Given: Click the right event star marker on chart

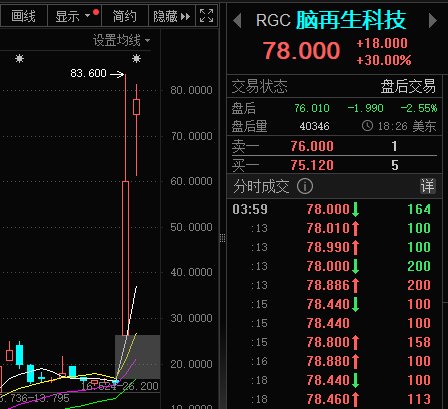Looking at the screenshot, I should [136, 59].
